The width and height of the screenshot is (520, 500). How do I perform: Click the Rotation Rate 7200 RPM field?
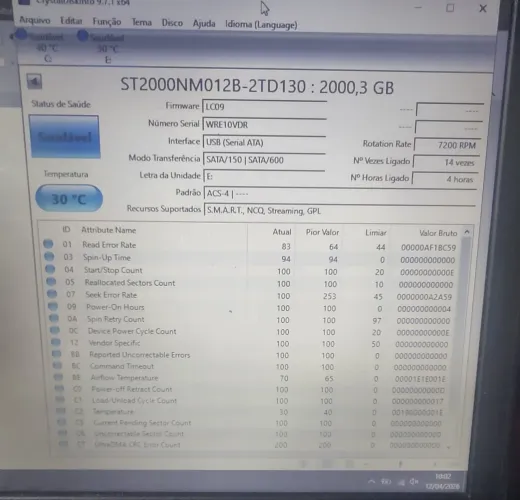pyautogui.click(x=447, y=145)
